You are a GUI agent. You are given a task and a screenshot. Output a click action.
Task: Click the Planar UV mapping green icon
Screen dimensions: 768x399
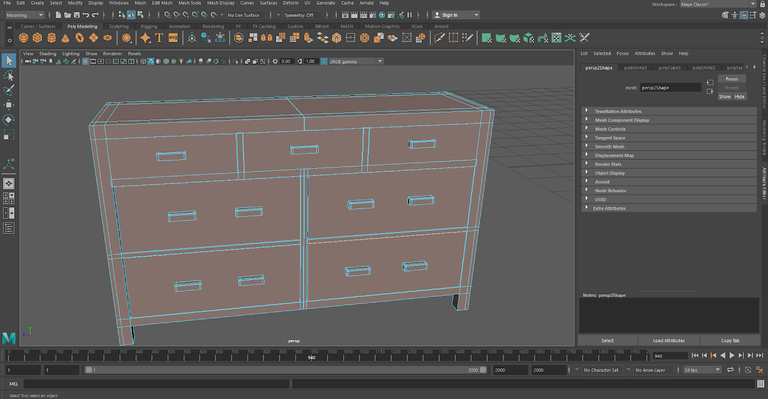pos(486,38)
